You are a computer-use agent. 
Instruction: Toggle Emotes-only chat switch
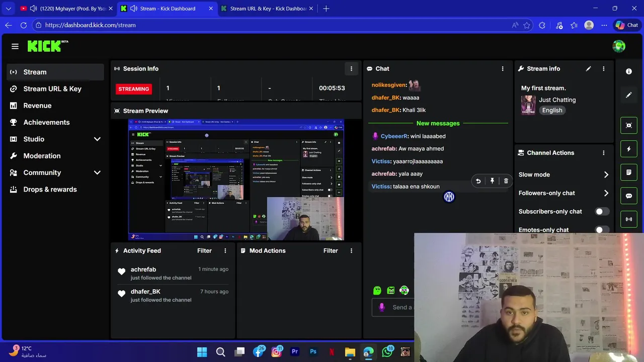point(602,230)
